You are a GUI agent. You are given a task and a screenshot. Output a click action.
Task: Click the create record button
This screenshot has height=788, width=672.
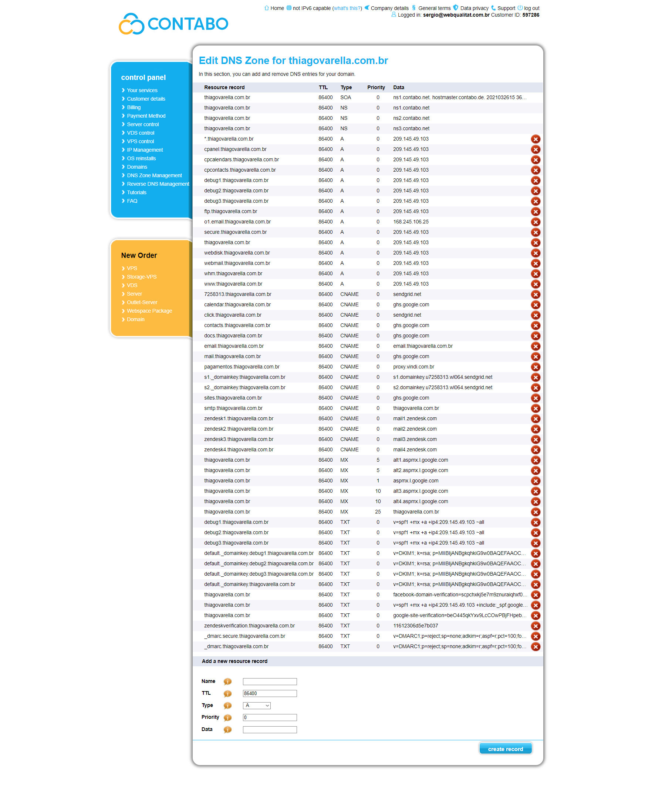click(x=505, y=749)
